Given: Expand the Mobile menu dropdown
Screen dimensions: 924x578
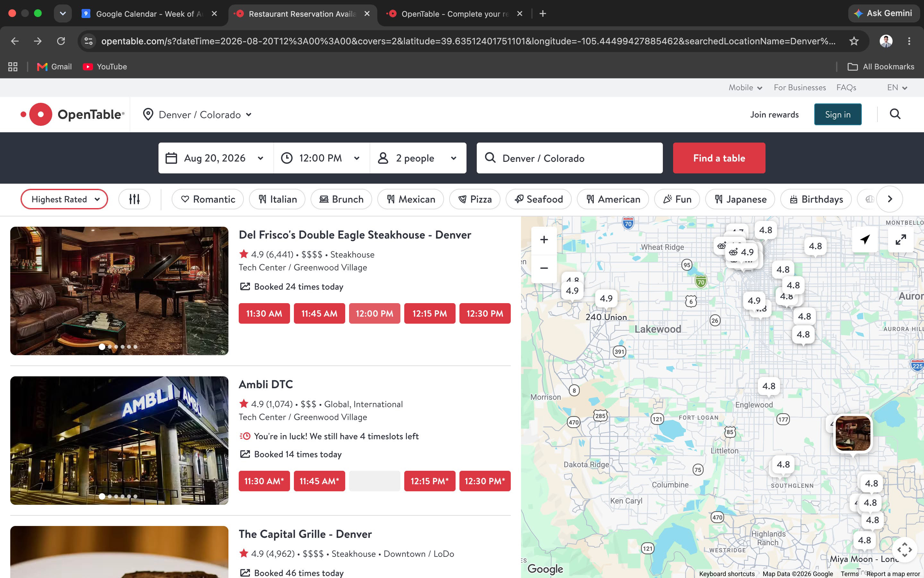Looking at the screenshot, I should (x=745, y=88).
